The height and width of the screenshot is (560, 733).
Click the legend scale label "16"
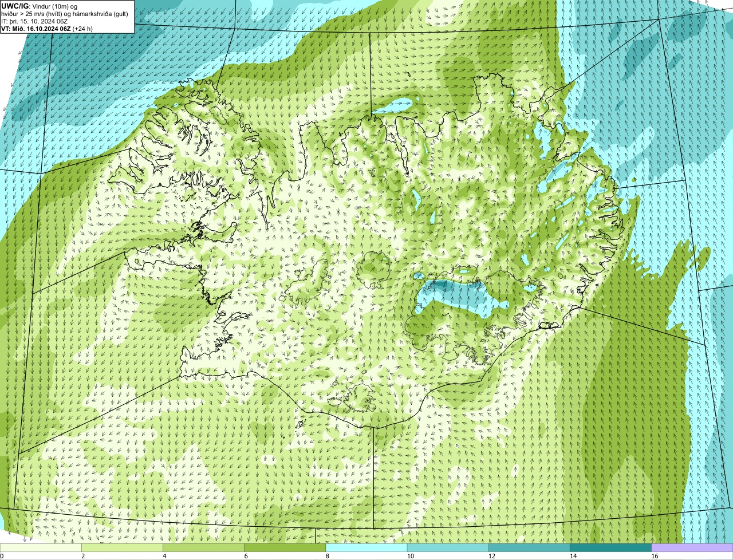click(654, 556)
